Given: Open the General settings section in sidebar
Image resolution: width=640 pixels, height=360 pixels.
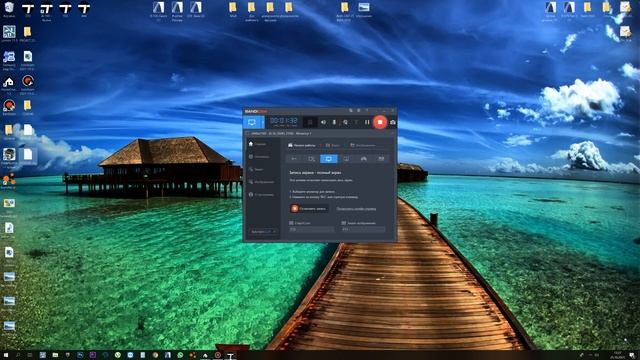Looking at the screenshot, I should point(259,156).
